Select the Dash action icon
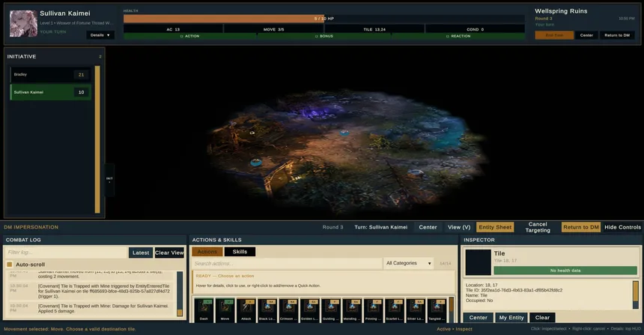The image size is (644, 335). coord(204,310)
